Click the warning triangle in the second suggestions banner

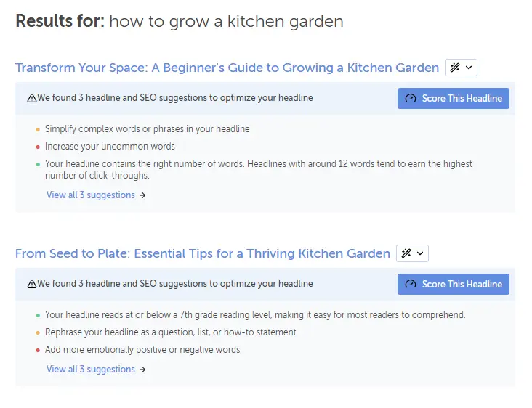[x=32, y=284]
